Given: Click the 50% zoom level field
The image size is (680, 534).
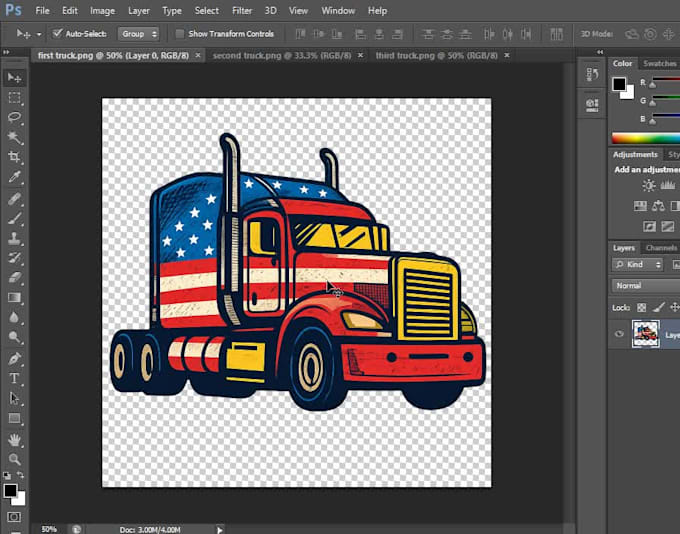Looking at the screenshot, I should tap(49, 529).
